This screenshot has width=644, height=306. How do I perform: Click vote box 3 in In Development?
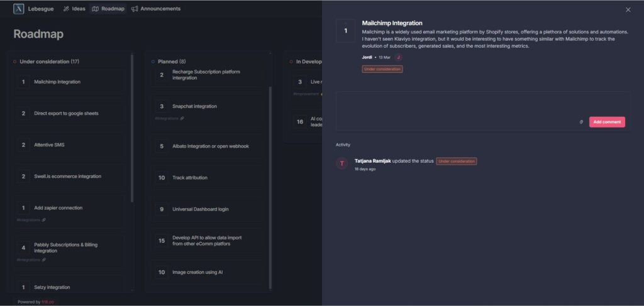300,82
